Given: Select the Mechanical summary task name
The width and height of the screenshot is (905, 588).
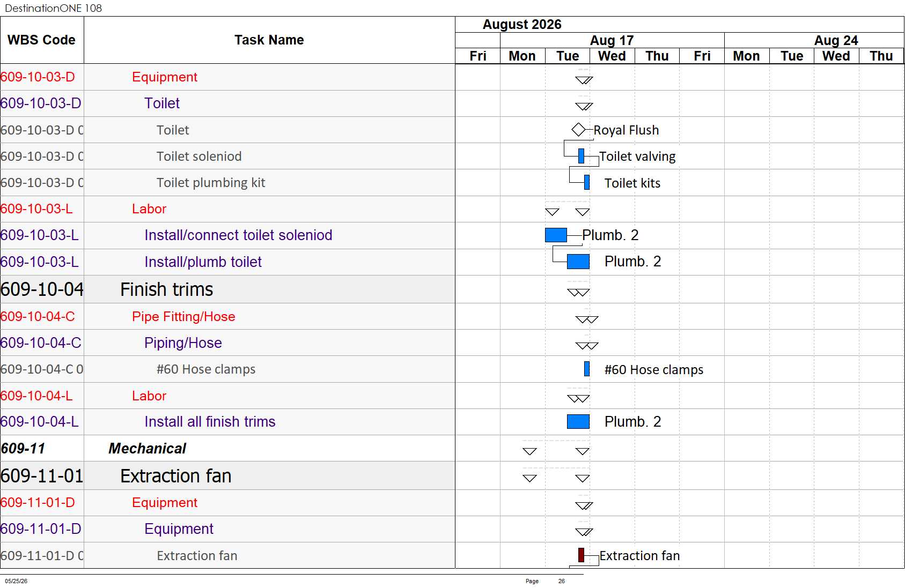Looking at the screenshot, I should click(x=148, y=449).
